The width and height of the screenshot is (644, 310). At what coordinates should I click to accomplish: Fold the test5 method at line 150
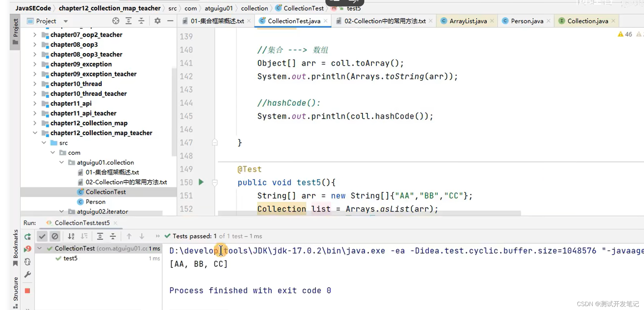pos(215,183)
